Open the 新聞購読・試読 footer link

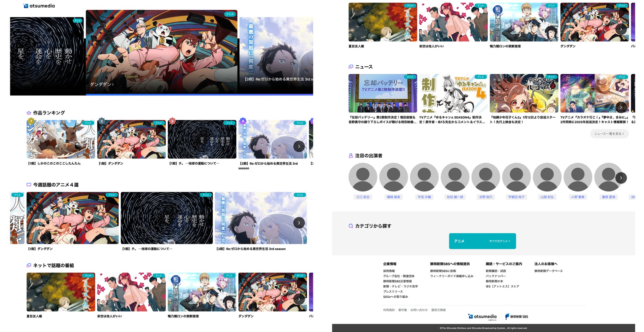(x=496, y=271)
